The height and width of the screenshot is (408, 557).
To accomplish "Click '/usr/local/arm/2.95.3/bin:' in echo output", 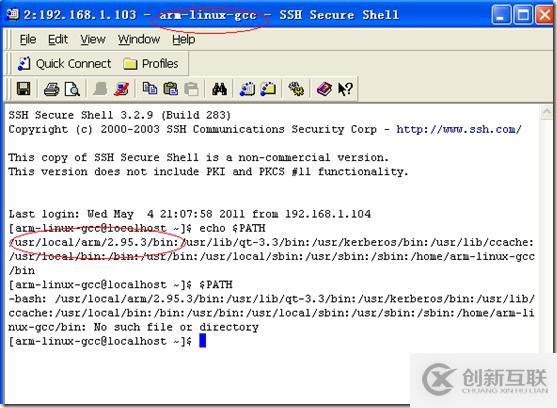I will click(x=94, y=242).
